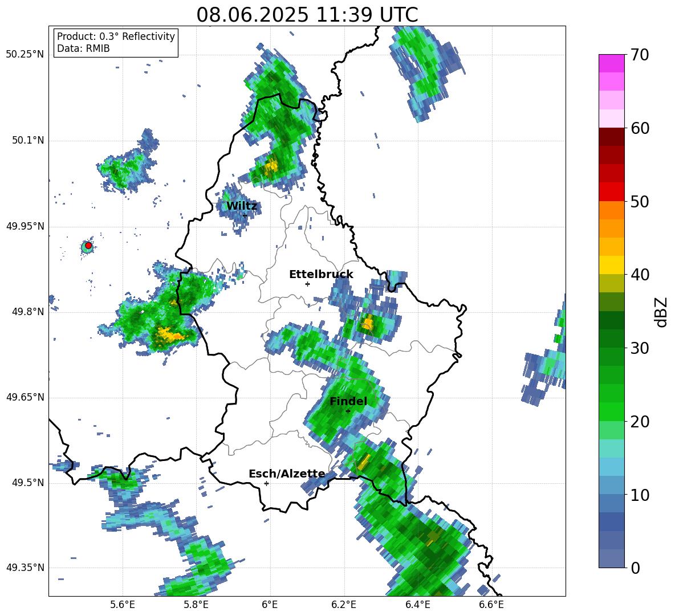Click the 6.6°E longitude label
The width and height of the screenshot is (675, 616).
491,605
